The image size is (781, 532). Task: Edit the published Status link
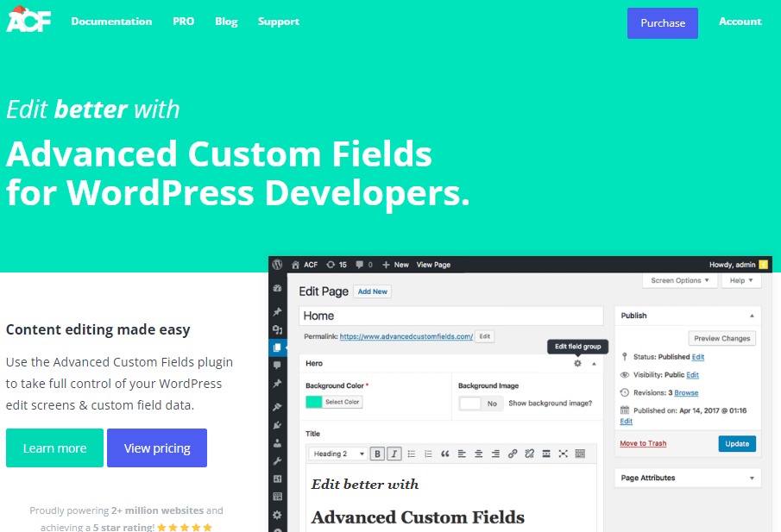click(698, 357)
